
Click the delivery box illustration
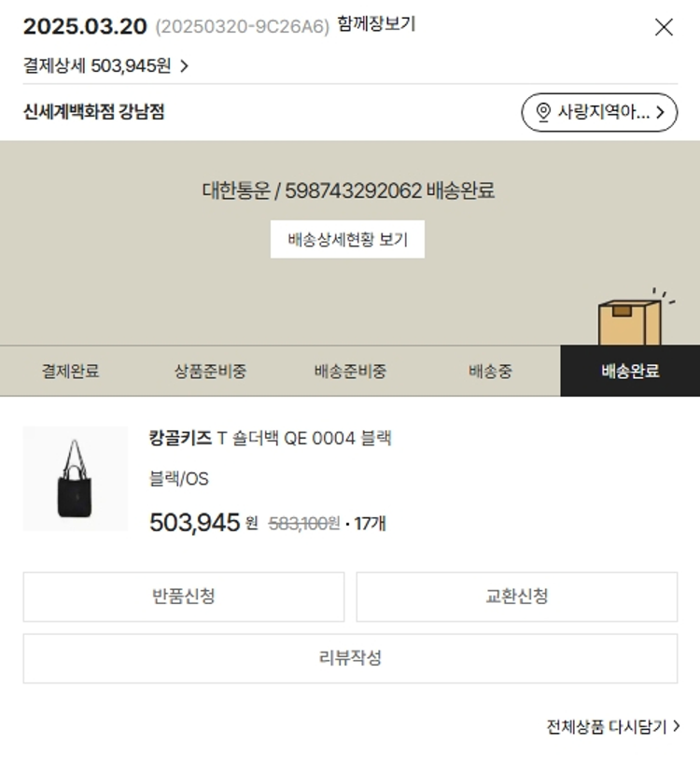(632, 320)
